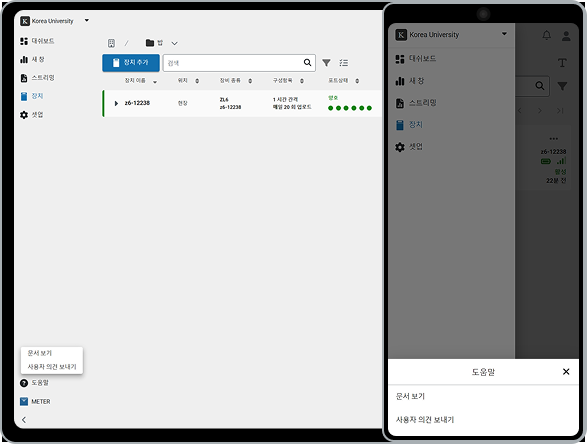Screen dimensions: 587x444
Task: Click the text size T icon on the phone
Action: [562, 63]
